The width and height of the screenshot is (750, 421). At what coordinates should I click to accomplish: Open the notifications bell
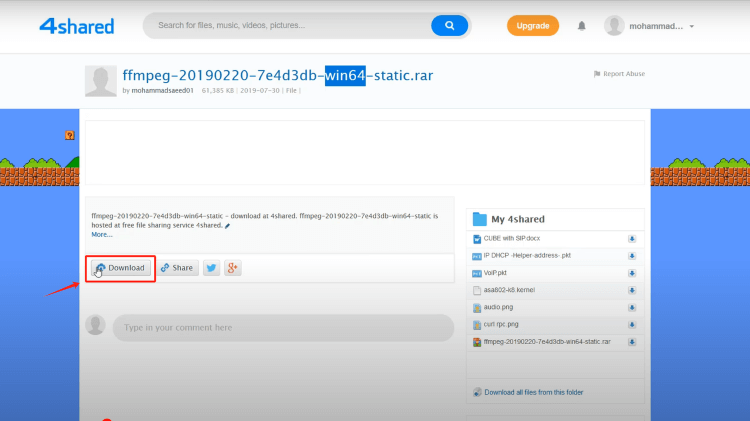click(581, 26)
